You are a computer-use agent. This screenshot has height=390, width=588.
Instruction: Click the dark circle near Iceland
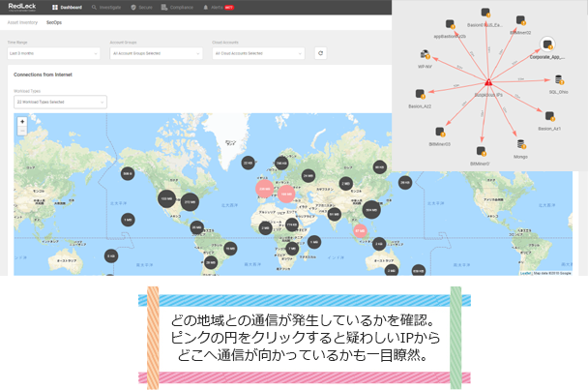point(248,163)
